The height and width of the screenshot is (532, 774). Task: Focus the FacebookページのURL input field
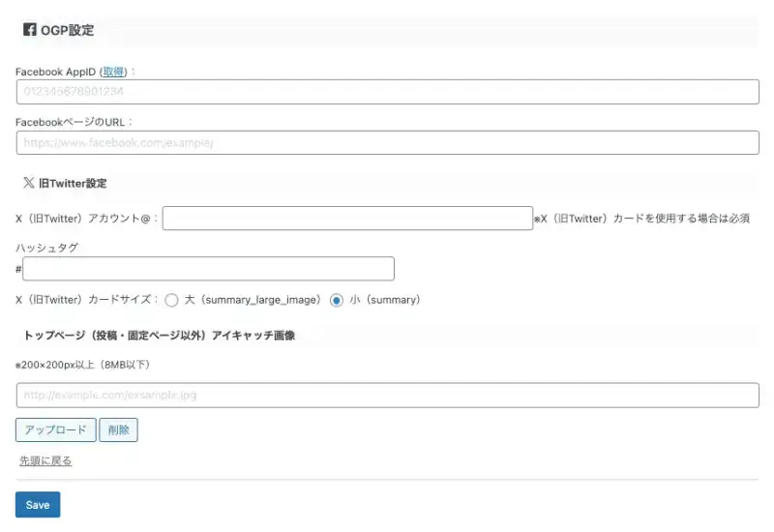tap(388, 142)
